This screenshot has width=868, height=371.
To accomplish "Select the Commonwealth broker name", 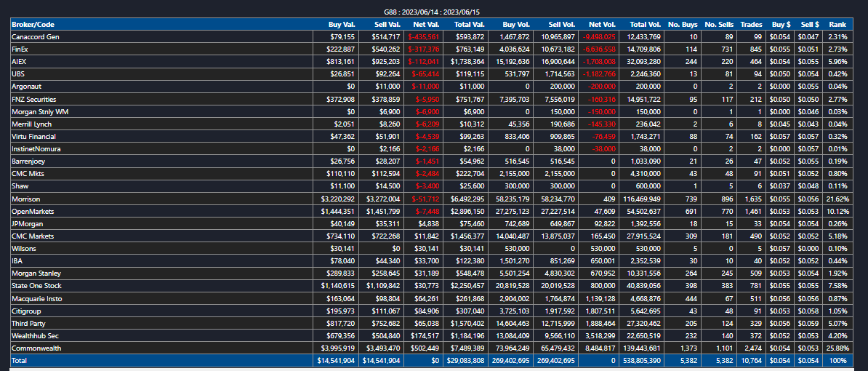I will coord(36,348).
